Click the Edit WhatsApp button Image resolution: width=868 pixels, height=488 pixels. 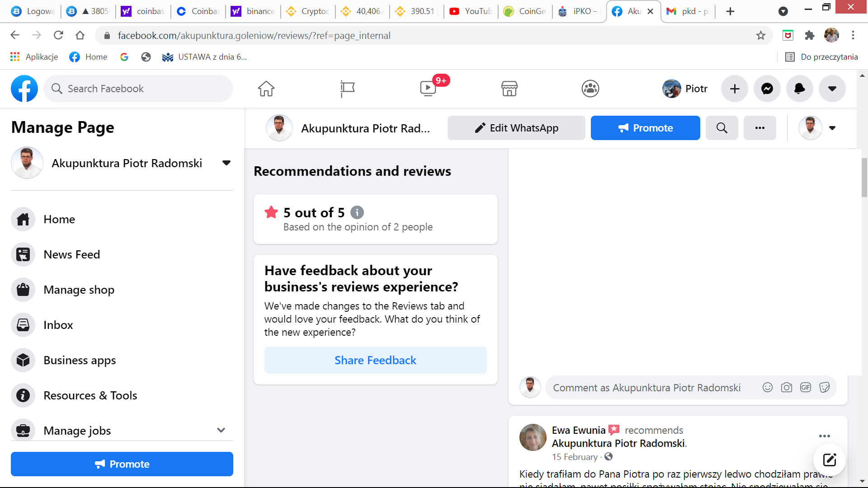point(516,128)
